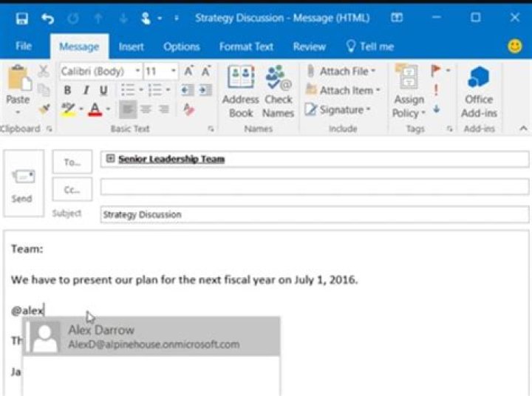Click Check Names icon

click(x=279, y=92)
